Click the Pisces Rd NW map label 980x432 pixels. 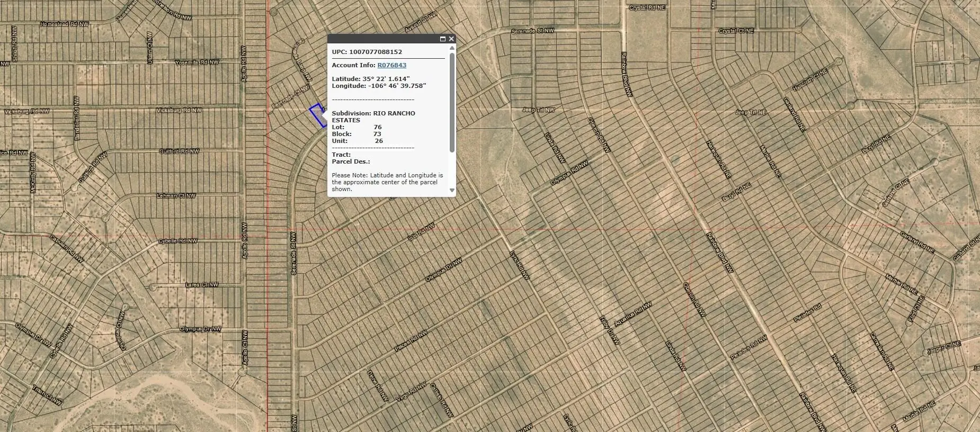(411, 341)
